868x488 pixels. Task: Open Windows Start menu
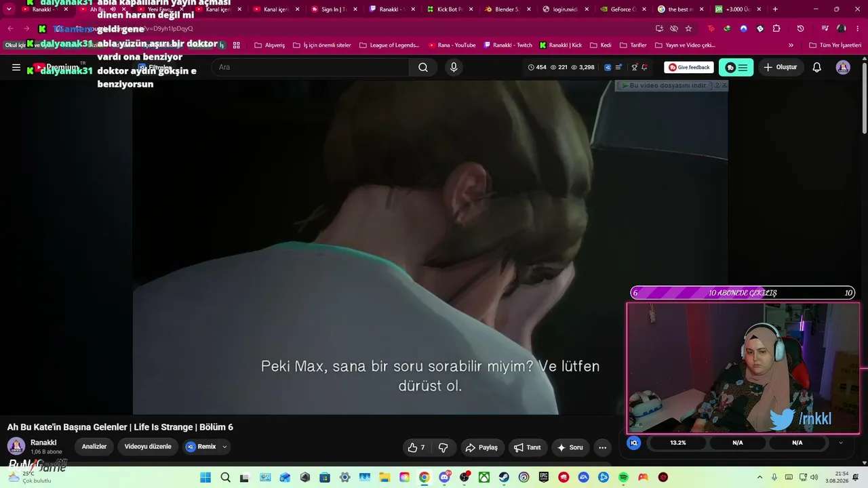point(205,477)
